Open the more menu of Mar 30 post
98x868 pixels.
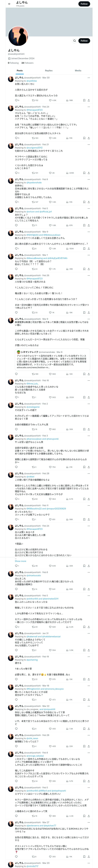tap(89, 78)
